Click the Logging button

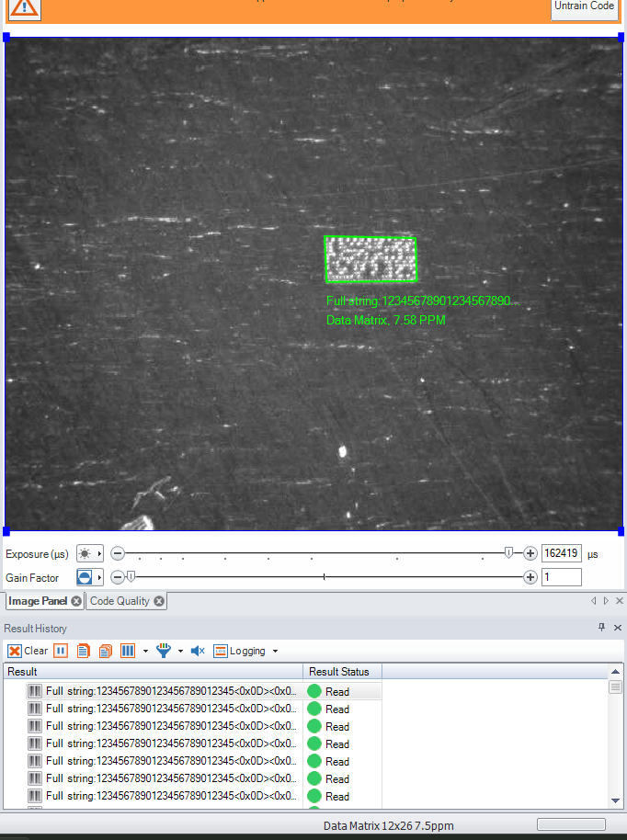[240, 651]
